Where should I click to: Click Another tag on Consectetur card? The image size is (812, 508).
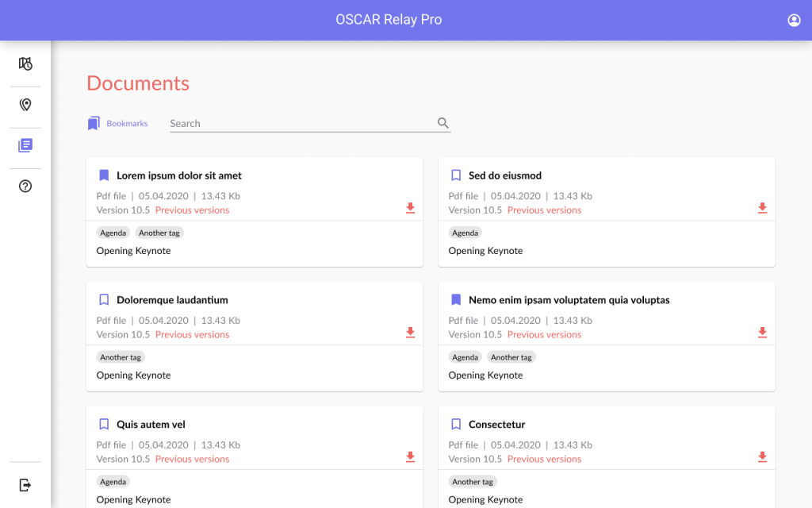[473, 482]
